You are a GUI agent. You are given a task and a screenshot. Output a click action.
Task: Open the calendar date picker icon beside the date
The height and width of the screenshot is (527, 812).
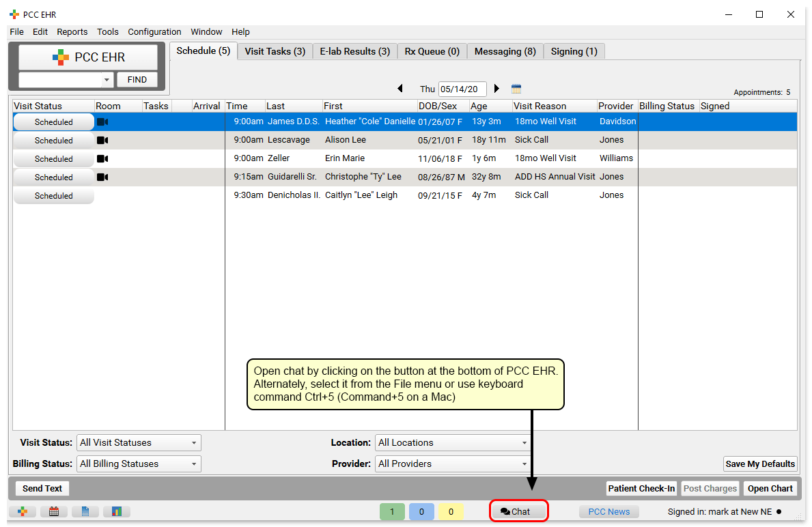point(516,89)
